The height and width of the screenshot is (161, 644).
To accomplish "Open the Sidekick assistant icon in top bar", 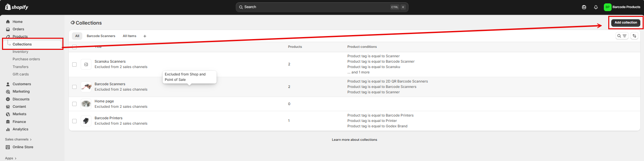I will pos(584,7).
